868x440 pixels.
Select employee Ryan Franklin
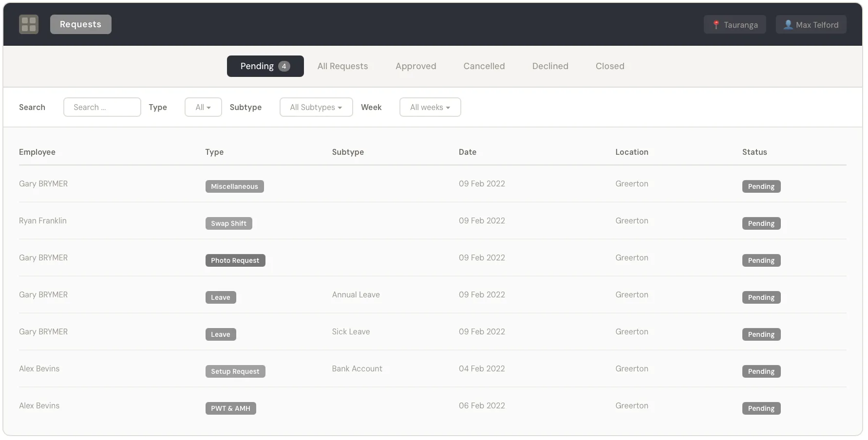[x=43, y=220]
